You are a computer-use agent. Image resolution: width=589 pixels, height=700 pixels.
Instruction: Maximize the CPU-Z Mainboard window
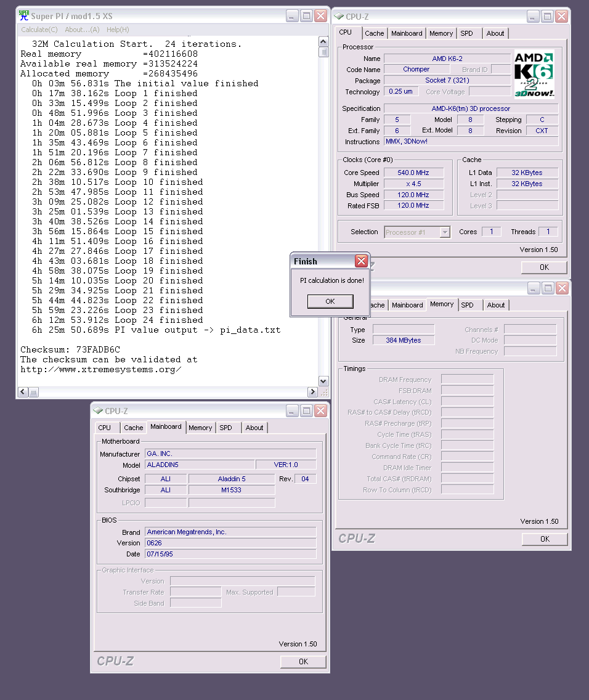[307, 411]
